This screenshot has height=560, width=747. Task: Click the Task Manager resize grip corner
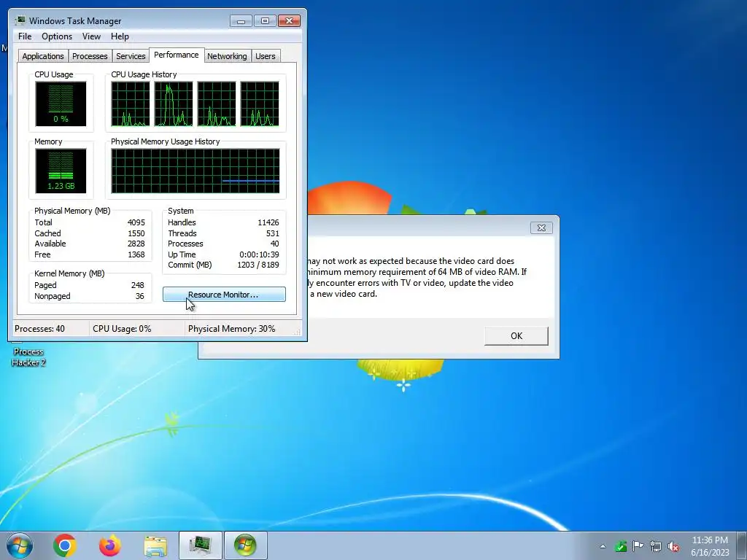(298, 332)
